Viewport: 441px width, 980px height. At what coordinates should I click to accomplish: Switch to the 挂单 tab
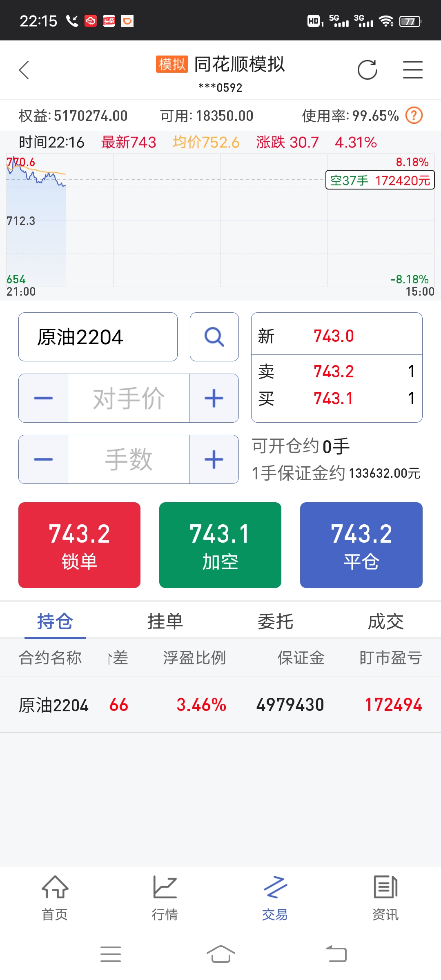click(x=165, y=621)
